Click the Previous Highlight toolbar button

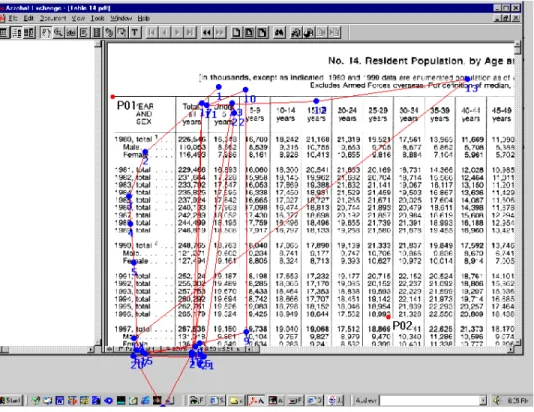[x=321, y=33]
